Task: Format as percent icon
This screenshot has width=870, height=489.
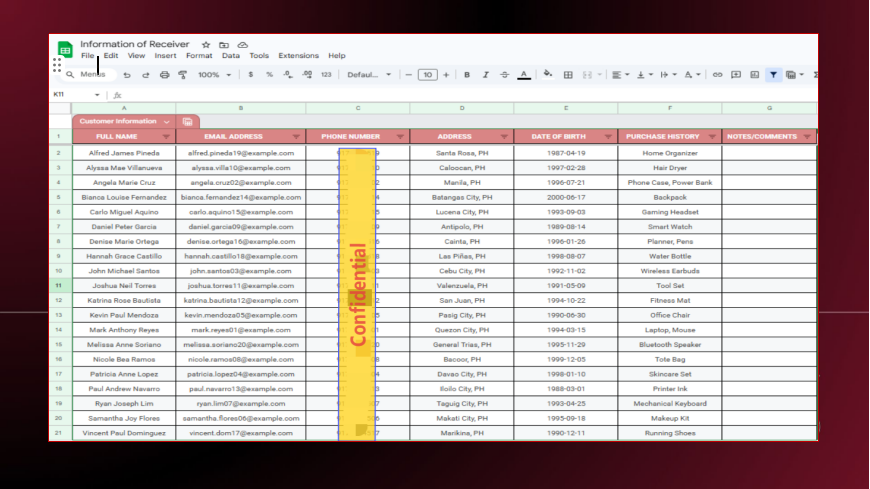Action: (x=269, y=75)
